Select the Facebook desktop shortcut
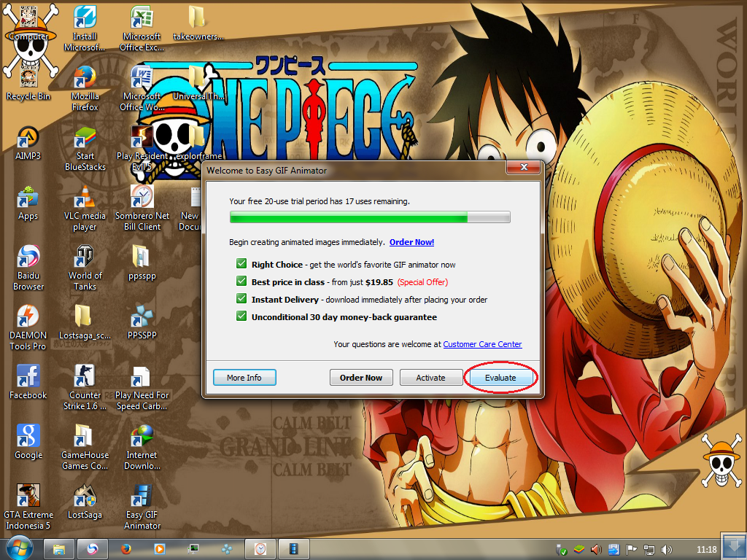The width and height of the screenshot is (747, 560). [x=28, y=382]
